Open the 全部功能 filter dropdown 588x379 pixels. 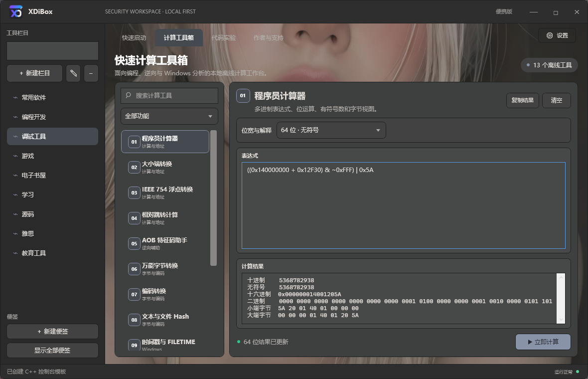(x=169, y=116)
